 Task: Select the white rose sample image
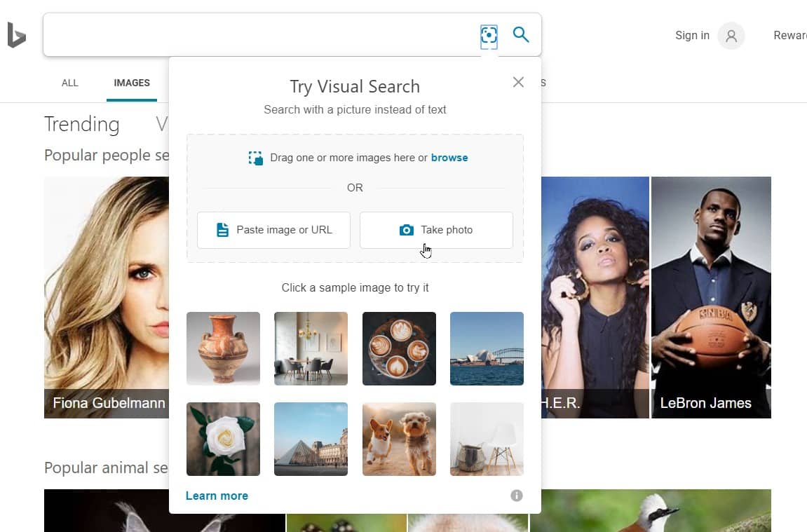(223, 439)
